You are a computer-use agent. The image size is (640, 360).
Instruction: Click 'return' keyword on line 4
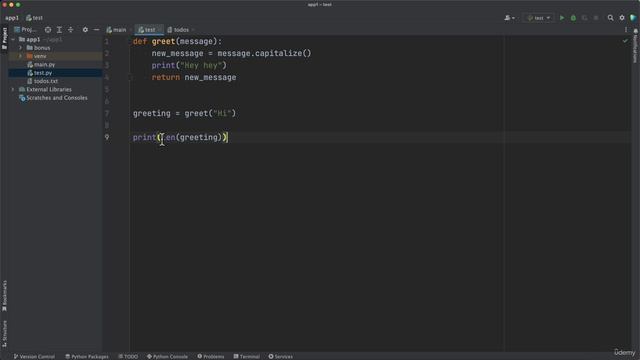(x=166, y=77)
